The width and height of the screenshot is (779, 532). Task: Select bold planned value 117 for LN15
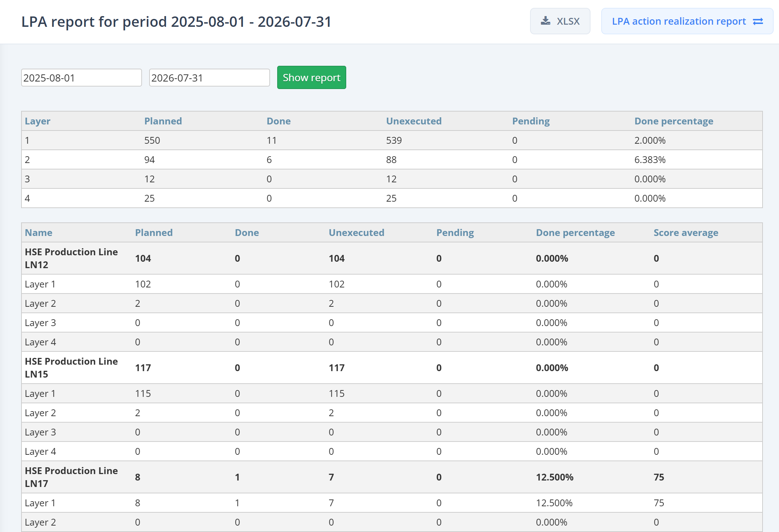143,368
